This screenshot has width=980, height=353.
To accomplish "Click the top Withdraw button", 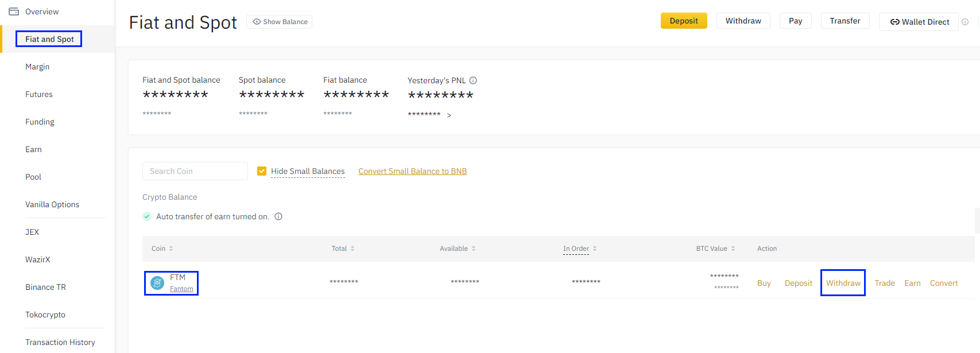I will 743,21.
